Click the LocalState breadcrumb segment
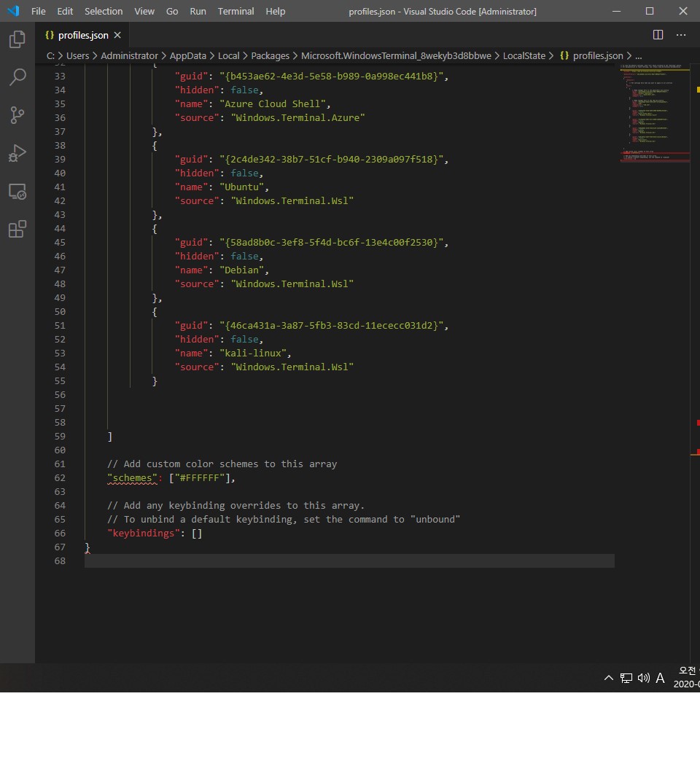700x758 pixels. coord(524,55)
